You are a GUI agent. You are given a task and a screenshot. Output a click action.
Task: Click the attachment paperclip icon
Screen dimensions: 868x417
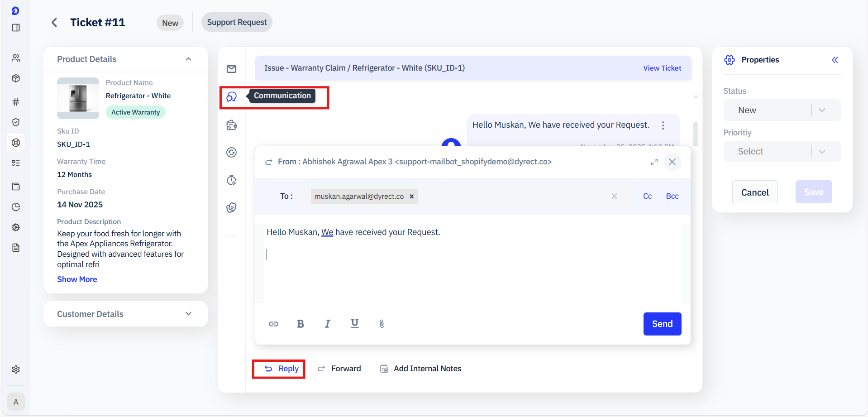[x=382, y=324]
